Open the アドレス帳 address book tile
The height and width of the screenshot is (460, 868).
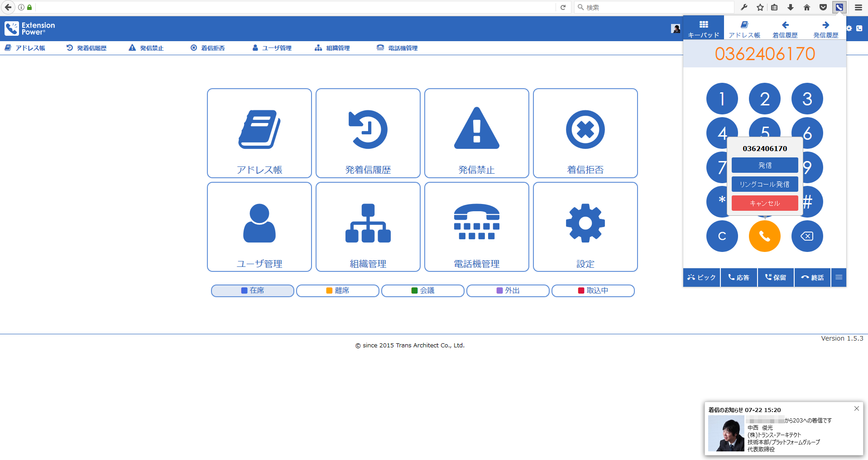259,133
